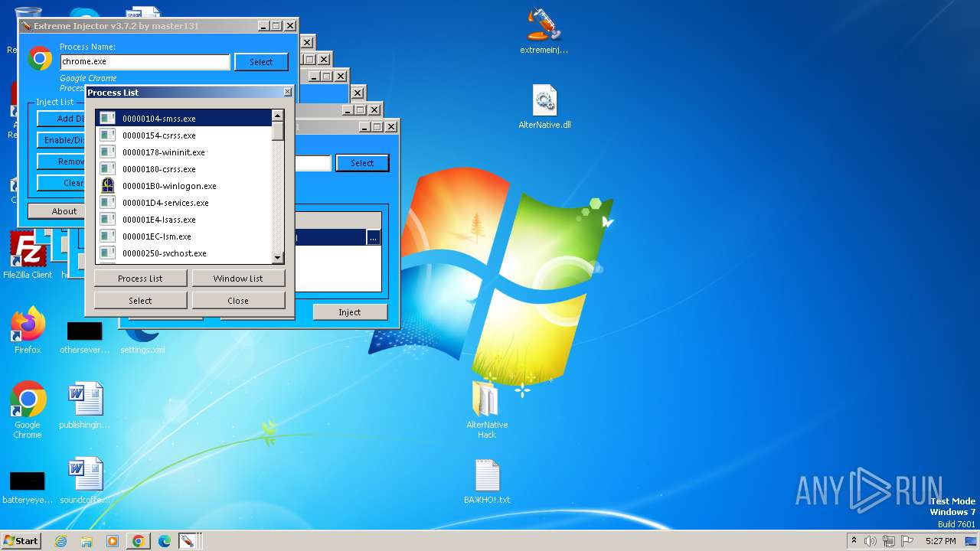This screenshot has width=980, height=551.
Task: Click the lsass.exe process icon
Action: [x=108, y=220]
